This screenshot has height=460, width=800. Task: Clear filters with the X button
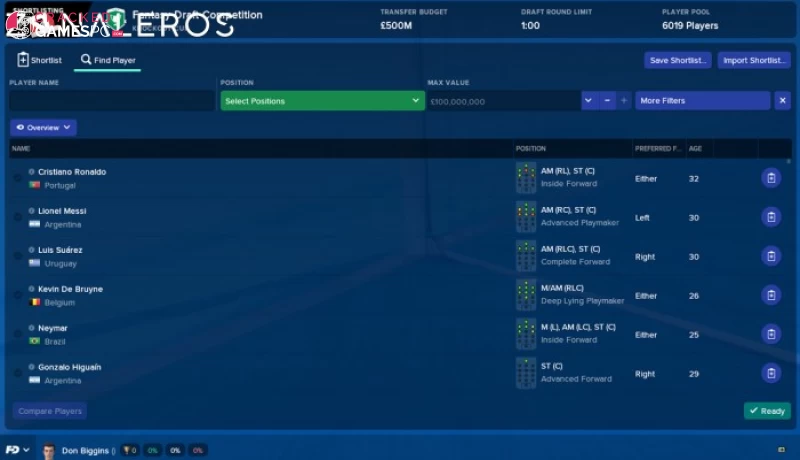(x=782, y=101)
